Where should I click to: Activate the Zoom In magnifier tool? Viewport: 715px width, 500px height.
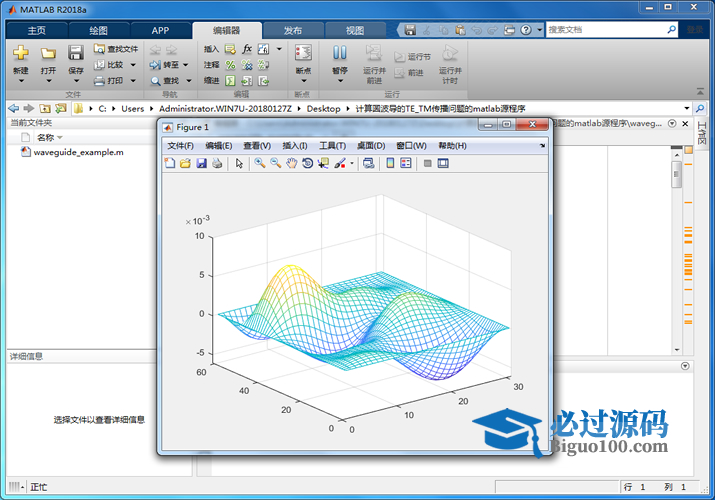point(260,163)
